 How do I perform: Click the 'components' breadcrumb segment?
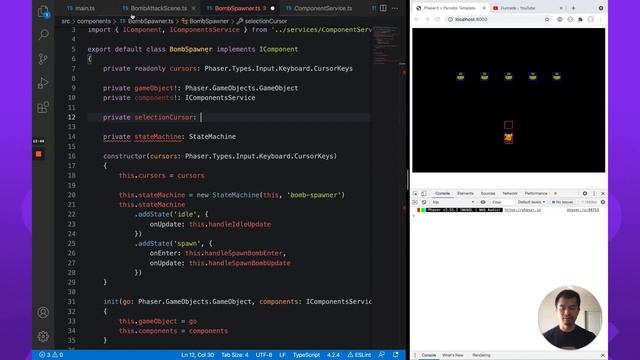(x=93, y=21)
